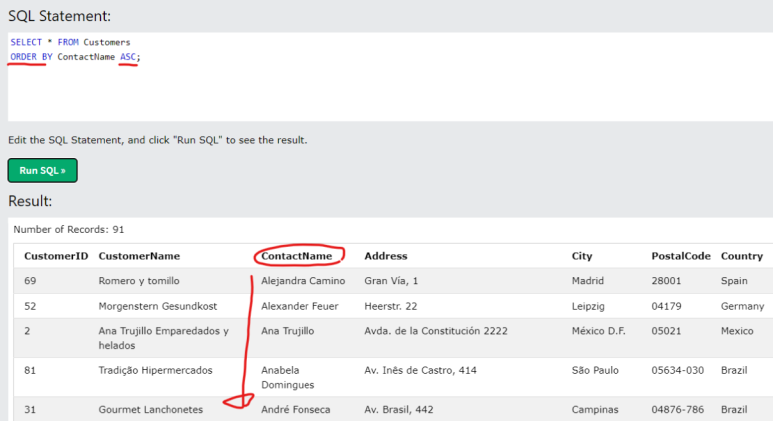Click the CustomerName column header
This screenshot has height=421, width=773.
(x=139, y=256)
